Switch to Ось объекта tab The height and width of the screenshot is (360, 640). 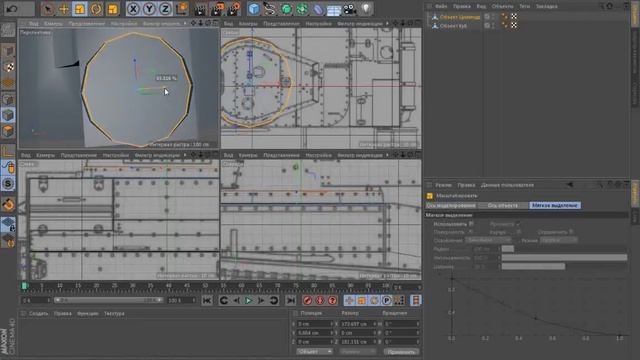coord(503,205)
